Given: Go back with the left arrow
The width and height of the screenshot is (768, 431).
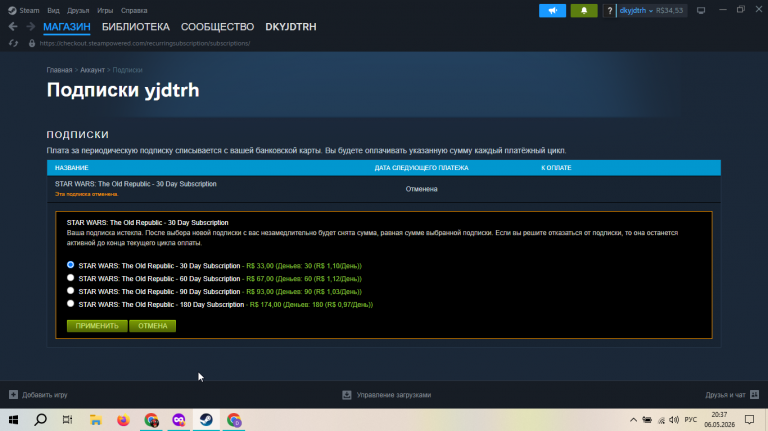Looking at the screenshot, I should 13,26.
